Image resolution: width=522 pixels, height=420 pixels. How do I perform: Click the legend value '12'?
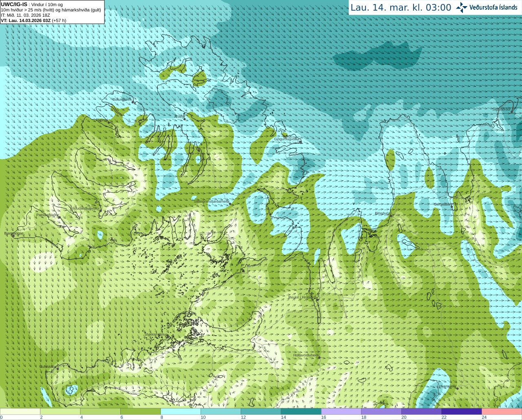243,417
